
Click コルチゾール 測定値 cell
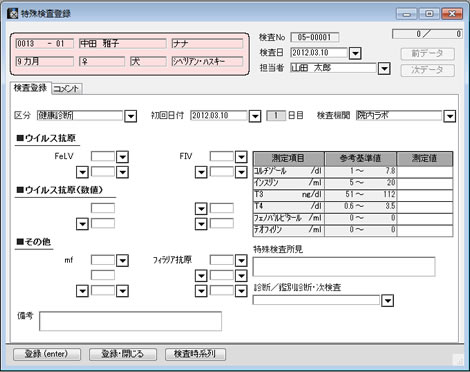coord(425,171)
